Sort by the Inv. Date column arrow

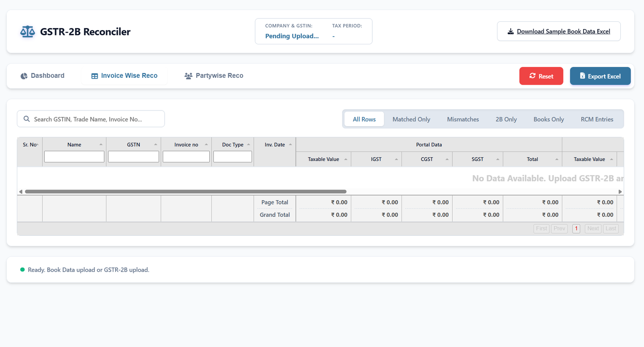[291, 145]
